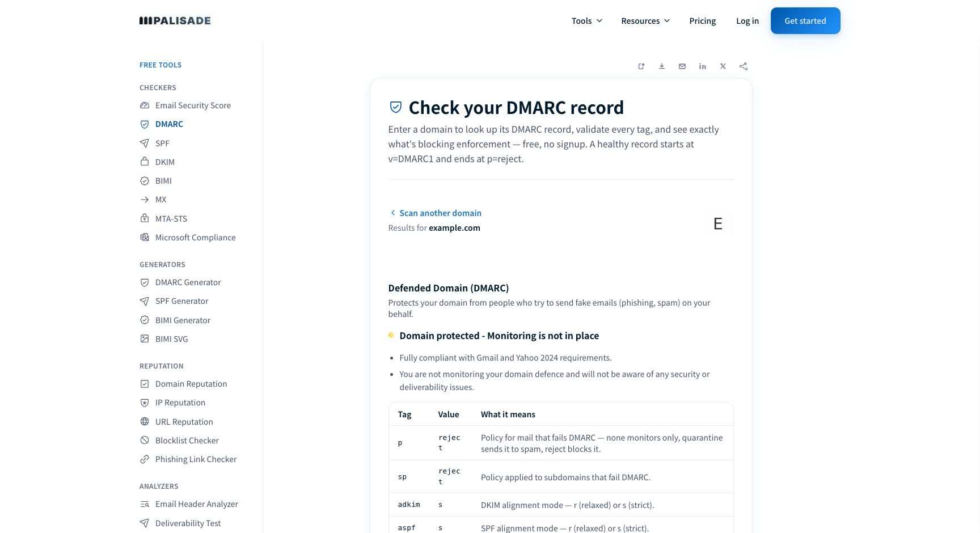Click the DMARC shield icon in sidebar

[145, 124]
